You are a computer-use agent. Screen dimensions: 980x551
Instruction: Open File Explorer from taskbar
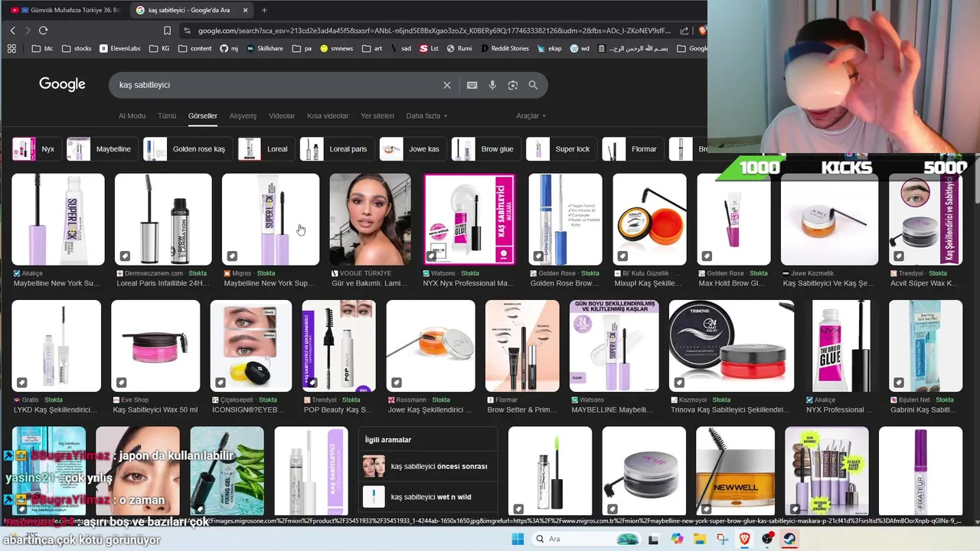click(700, 539)
